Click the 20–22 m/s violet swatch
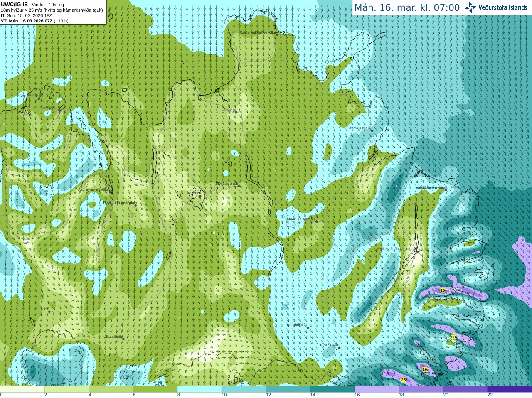Screen dimensions: 532x398 point(465,389)
